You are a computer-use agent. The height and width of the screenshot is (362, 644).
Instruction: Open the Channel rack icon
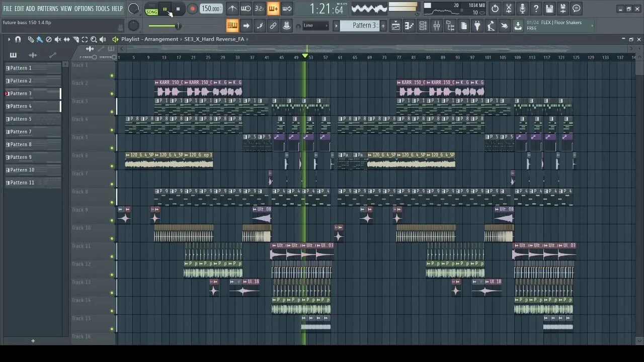[423, 26]
